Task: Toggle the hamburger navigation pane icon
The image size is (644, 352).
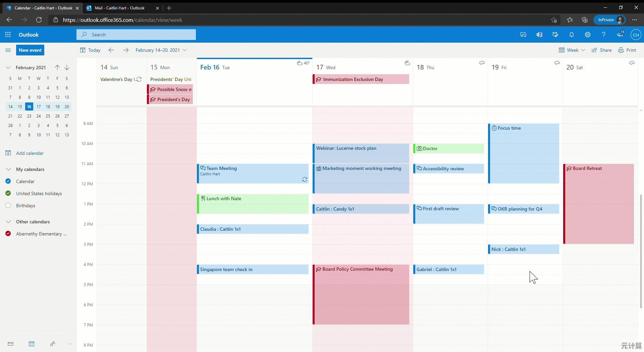Action: pos(8,50)
